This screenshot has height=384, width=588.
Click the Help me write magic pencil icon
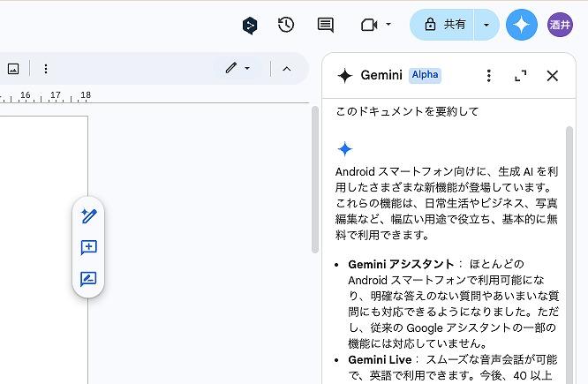click(x=89, y=215)
